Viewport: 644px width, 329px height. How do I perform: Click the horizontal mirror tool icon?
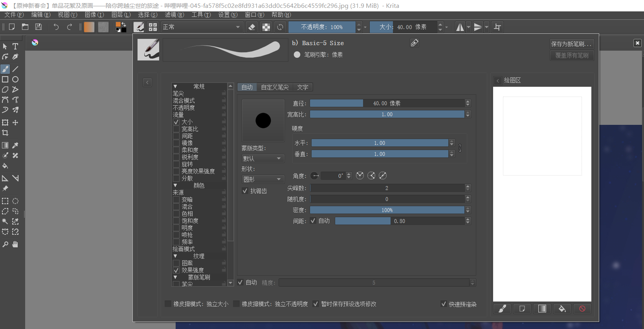pyautogui.click(x=460, y=27)
